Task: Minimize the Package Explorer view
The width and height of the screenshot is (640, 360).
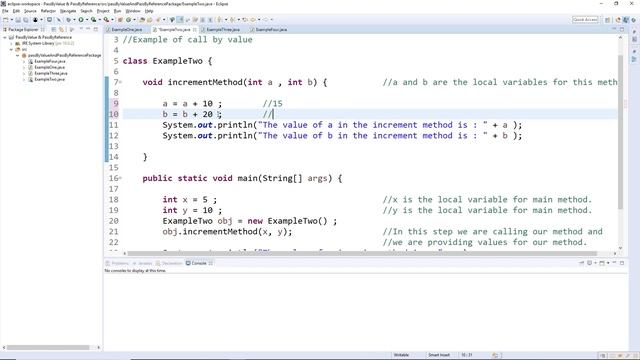Action: [x=88, y=29]
